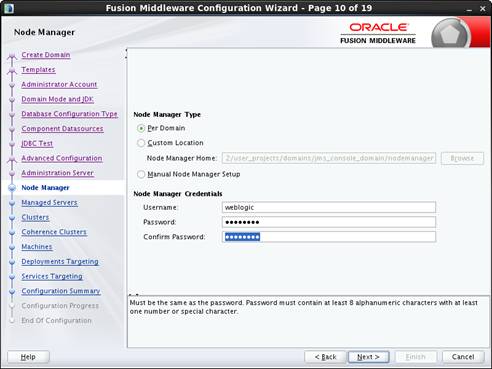Image resolution: width=492 pixels, height=369 pixels.
Task: Open Administration Server step
Action: click(57, 173)
